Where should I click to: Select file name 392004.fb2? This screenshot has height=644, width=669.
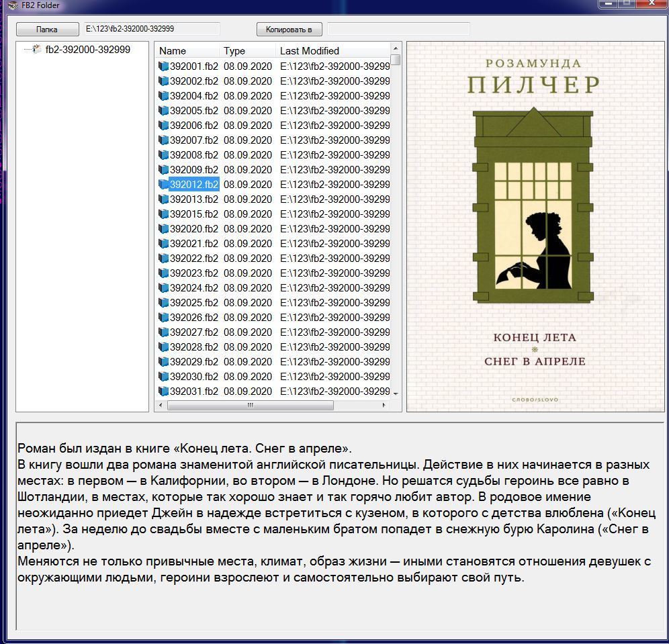tap(194, 96)
